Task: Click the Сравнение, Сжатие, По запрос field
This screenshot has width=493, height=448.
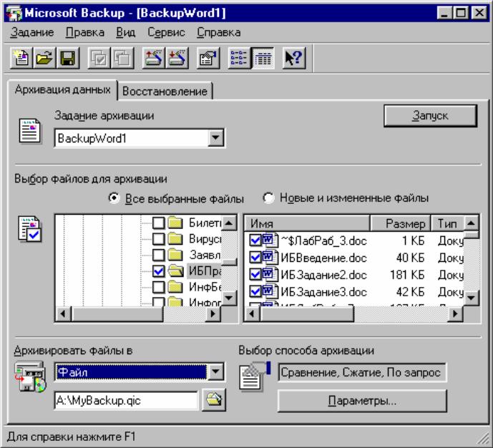Action: (362, 373)
